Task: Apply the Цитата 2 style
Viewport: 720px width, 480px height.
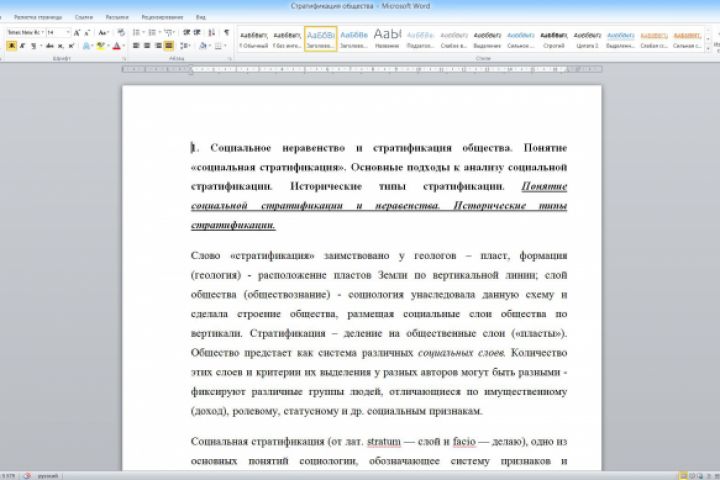Action: 587,39
